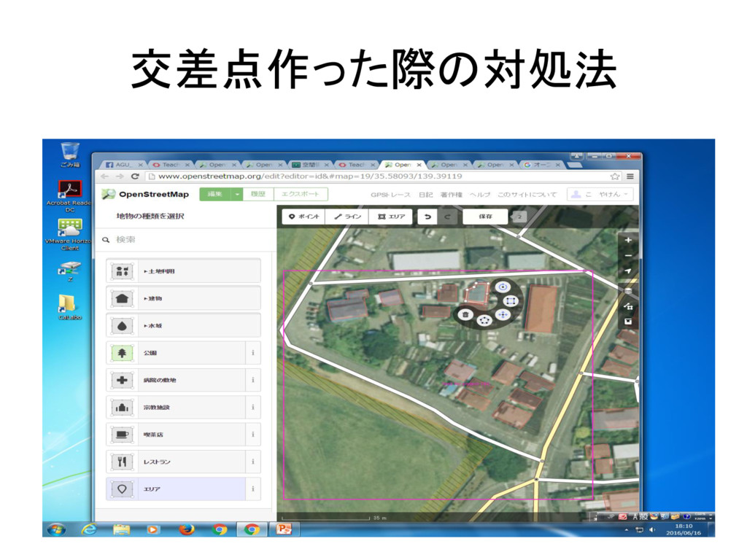Click the undo arrow in the editor
This screenshot has height=560, width=747.
(427, 217)
